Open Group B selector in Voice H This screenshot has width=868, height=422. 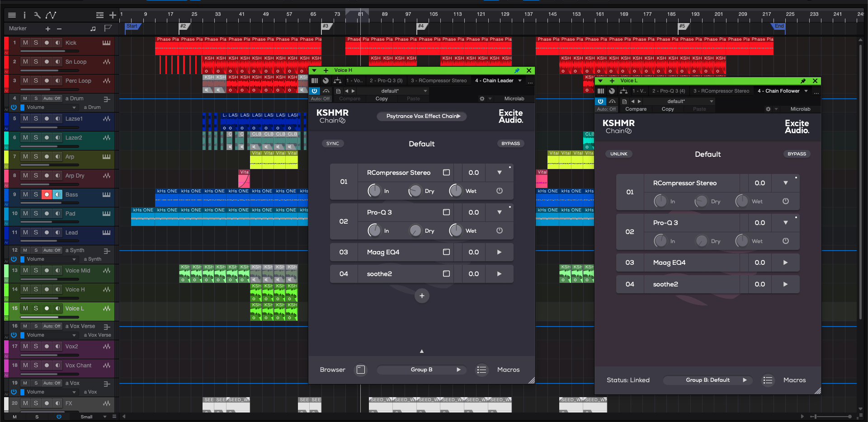[421, 370]
